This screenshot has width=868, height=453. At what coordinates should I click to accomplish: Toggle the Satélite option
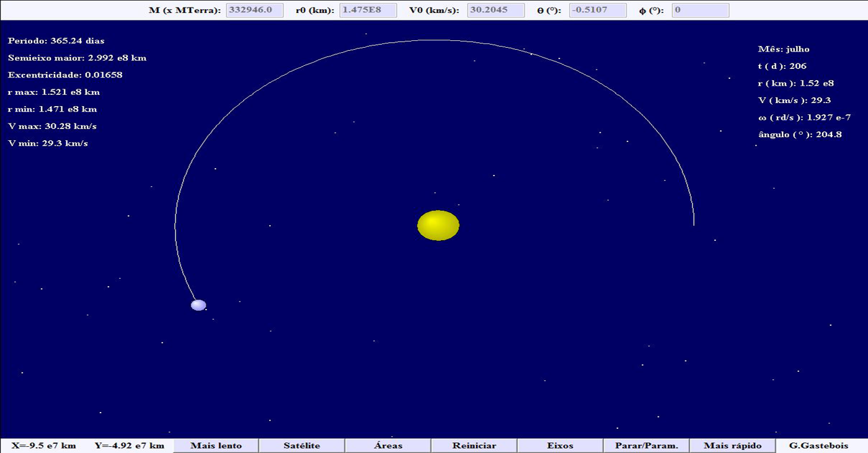coord(302,446)
